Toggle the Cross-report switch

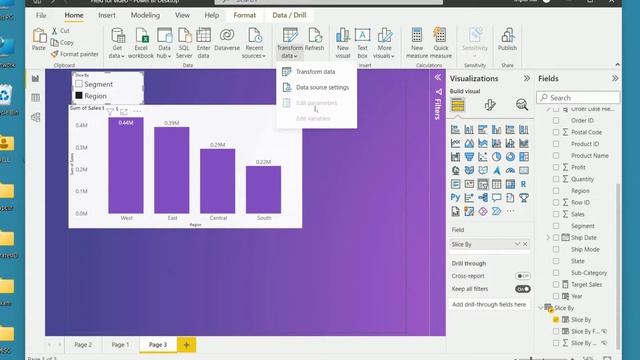coord(522,276)
